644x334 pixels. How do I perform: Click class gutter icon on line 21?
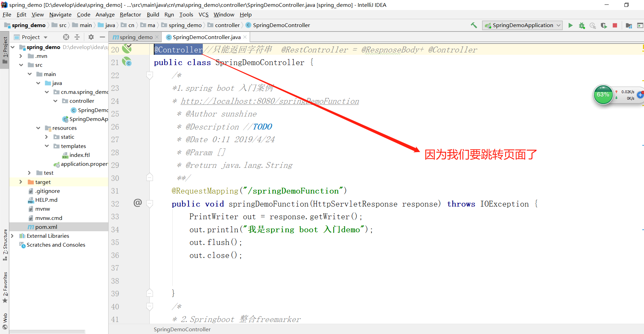[127, 62]
